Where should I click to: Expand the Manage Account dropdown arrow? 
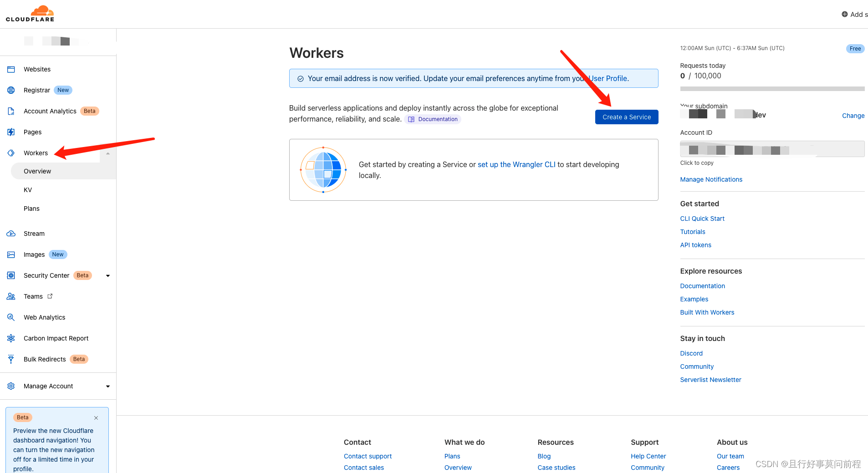pyautogui.click(x=108, y=387)
